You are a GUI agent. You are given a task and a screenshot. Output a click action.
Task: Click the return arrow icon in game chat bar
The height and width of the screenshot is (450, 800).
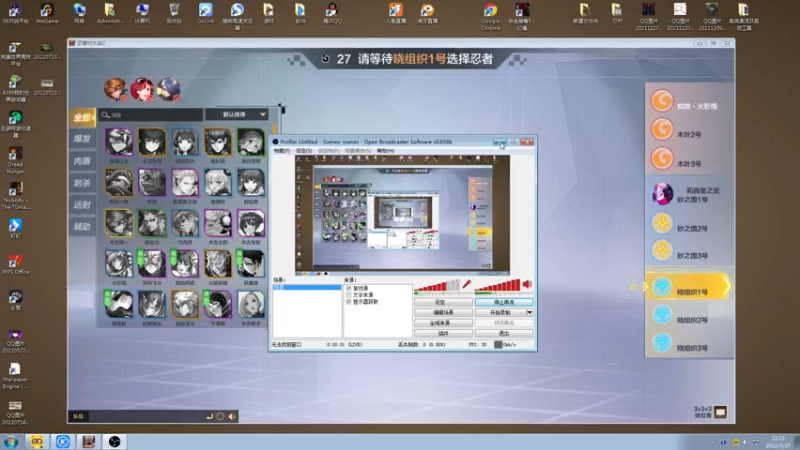[209, 416]
